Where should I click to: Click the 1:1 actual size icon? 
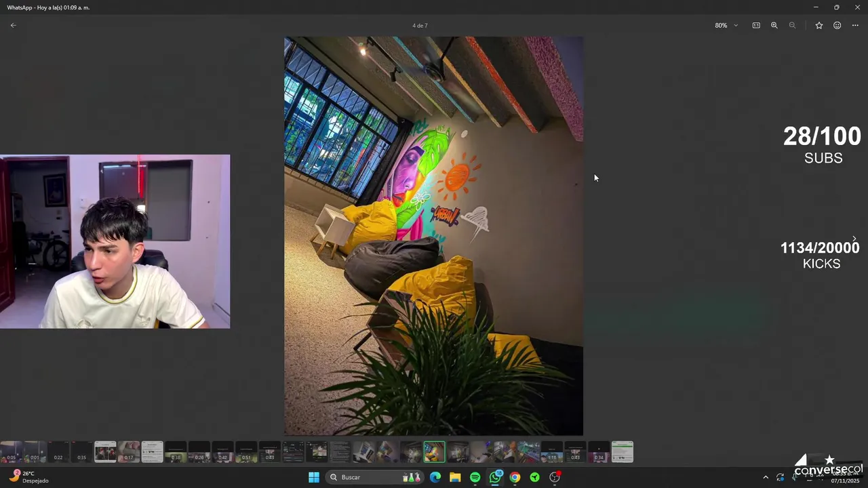point(756,25)
